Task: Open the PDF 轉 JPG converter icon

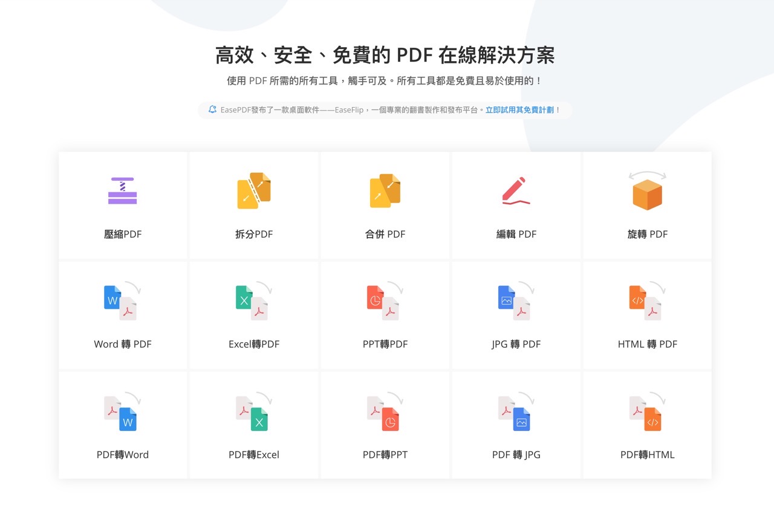Action: point(516,412)
